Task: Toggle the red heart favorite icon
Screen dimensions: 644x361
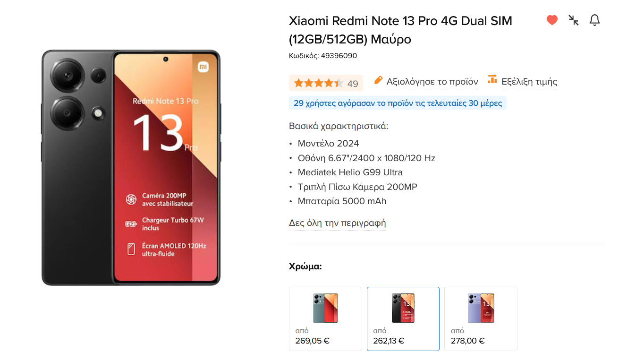Action: coord(552,20)
